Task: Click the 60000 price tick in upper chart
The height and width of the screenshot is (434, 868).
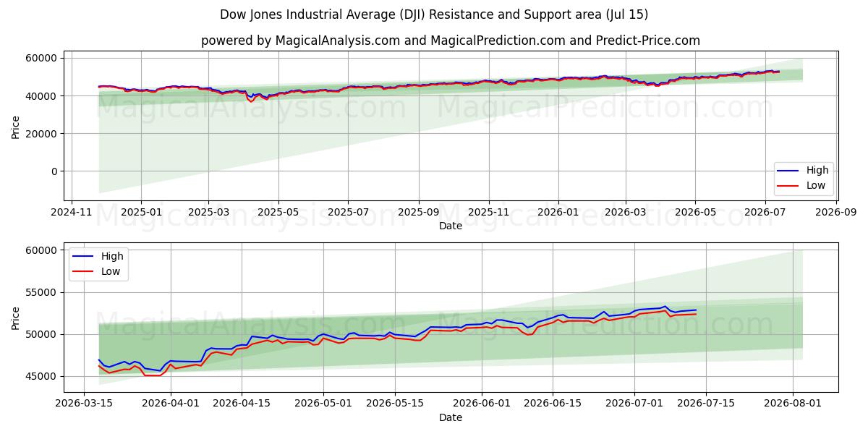Action: [x=42, y=58]
